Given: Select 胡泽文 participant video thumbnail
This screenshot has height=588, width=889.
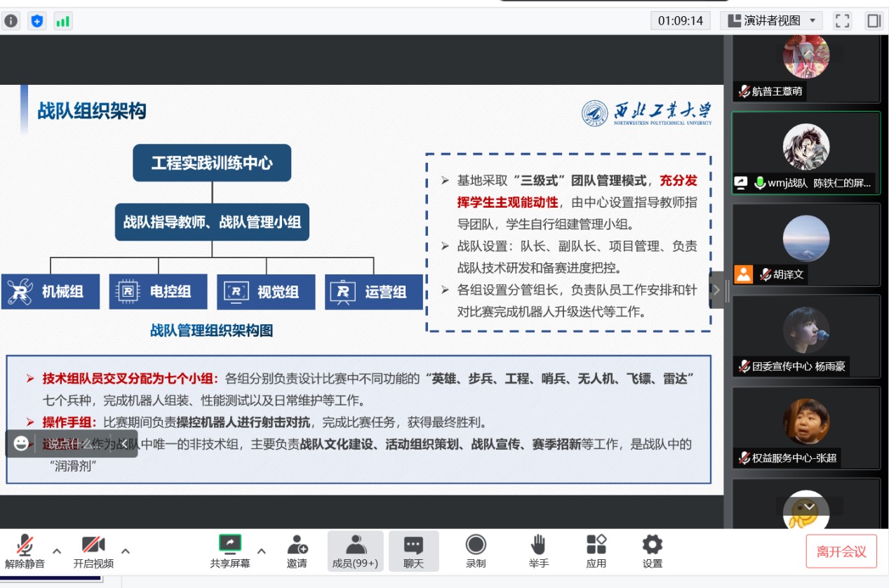Looking at the screenshot, I should click(806, 244).
